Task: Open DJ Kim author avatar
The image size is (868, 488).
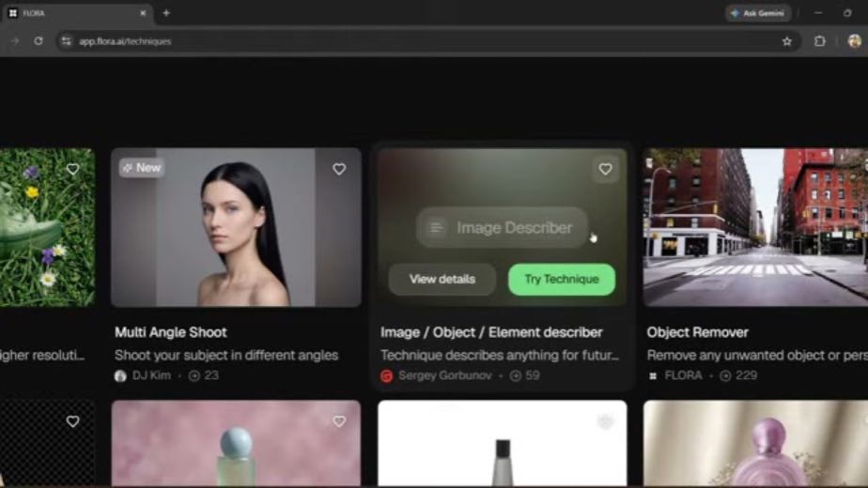Action: pyautogui.click(x=120, y=376)
